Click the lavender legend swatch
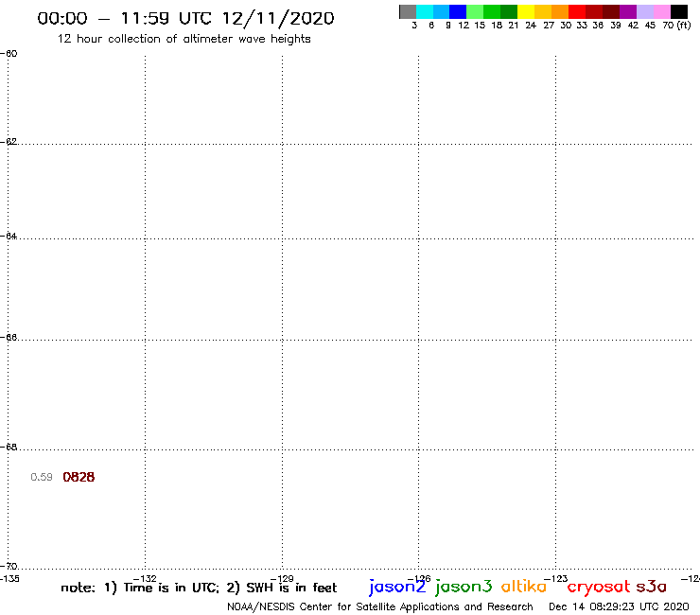 pos(644,11)
